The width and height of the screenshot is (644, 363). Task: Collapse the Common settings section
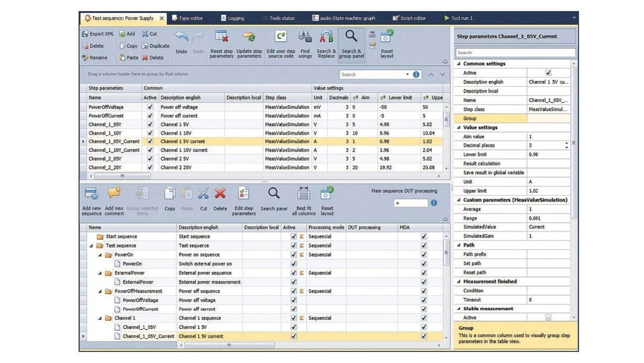pyautogui.click(x=459, y=64)
